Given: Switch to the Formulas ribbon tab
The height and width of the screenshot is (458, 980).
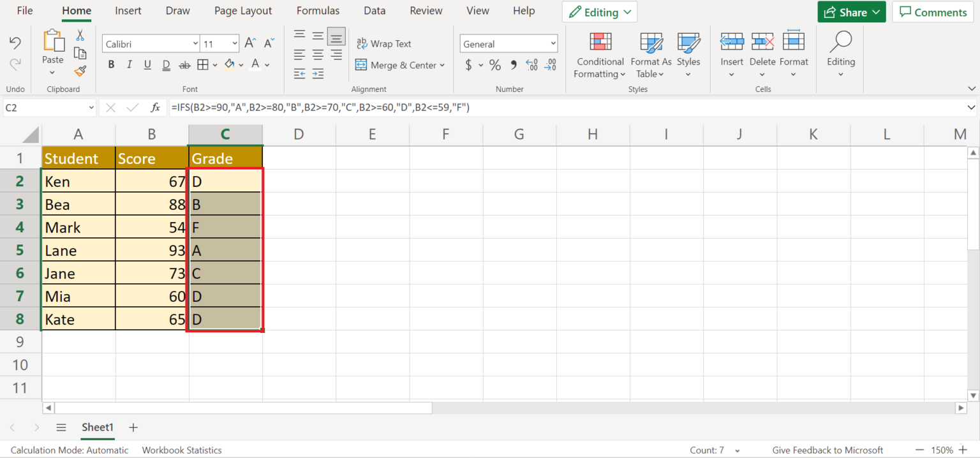Looking at the screenshot, I should click(318, 10).
